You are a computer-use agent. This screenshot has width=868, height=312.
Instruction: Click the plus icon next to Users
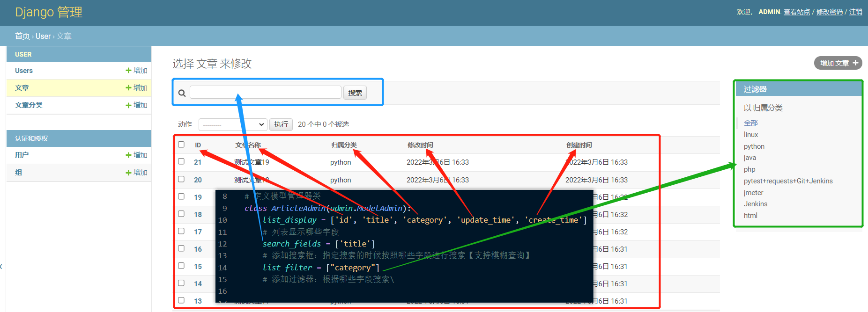(128, 71)
